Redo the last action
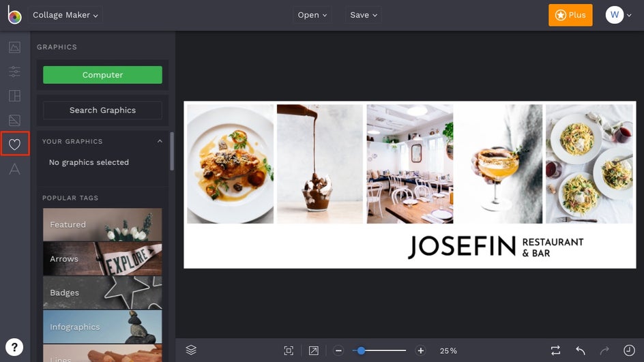 coord(604,350)
